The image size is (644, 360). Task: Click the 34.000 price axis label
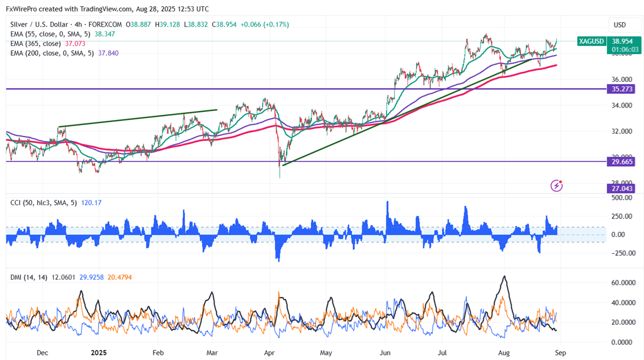622,105
